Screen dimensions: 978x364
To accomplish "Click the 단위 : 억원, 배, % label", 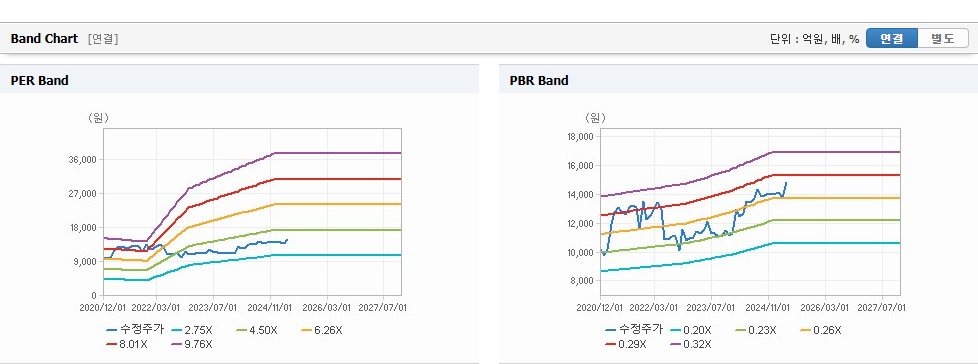I will tap(815, 39).
